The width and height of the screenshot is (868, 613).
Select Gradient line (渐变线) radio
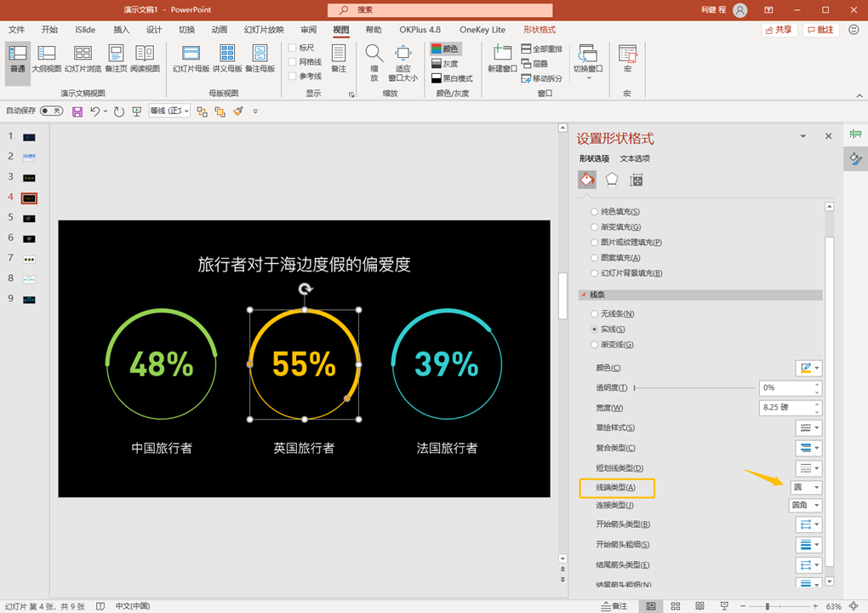(594, 345)
